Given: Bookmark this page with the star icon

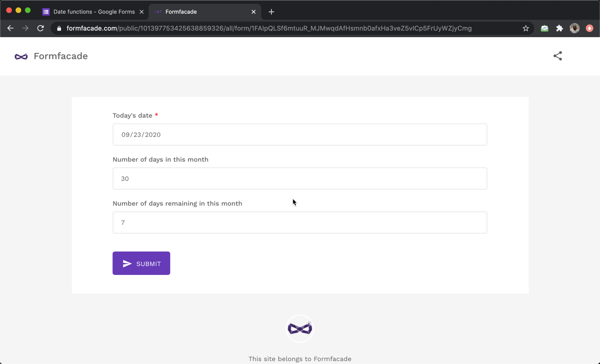Looking at the screenshot, I should (x=526, y=29).
